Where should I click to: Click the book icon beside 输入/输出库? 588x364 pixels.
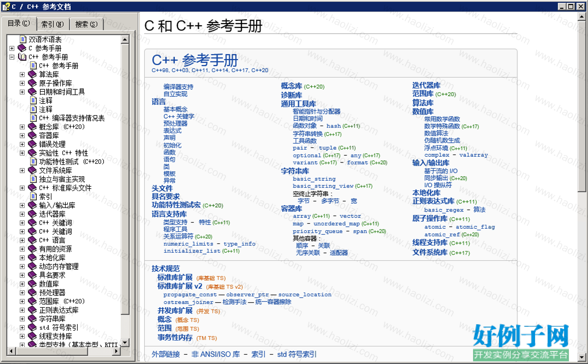click(32, 205)
